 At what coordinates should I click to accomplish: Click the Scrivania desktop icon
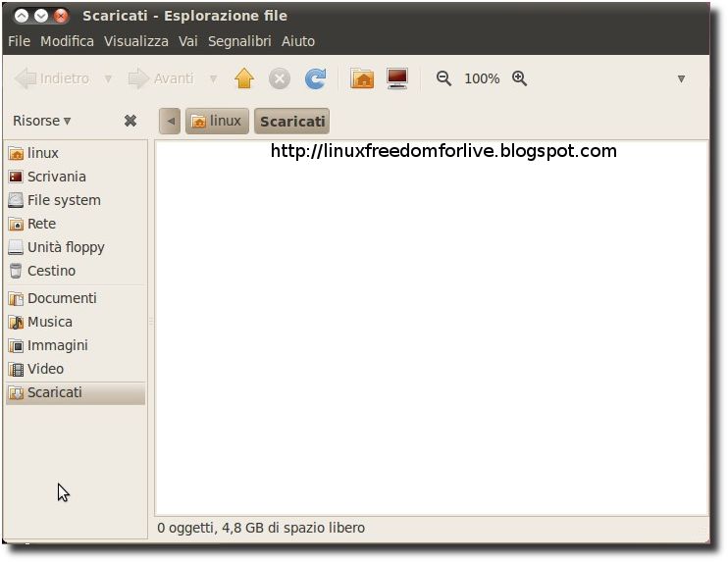(16, 177)
